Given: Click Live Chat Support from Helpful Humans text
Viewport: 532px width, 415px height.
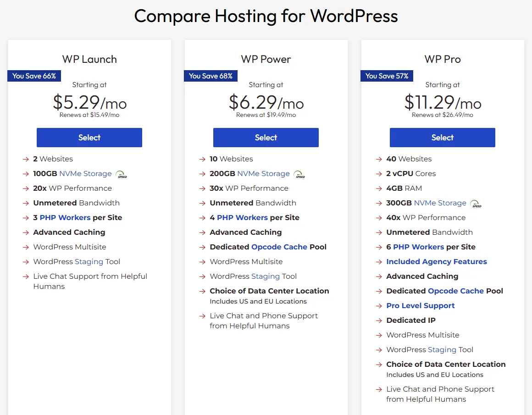Looking at the screenshot, I should point(90,281).
